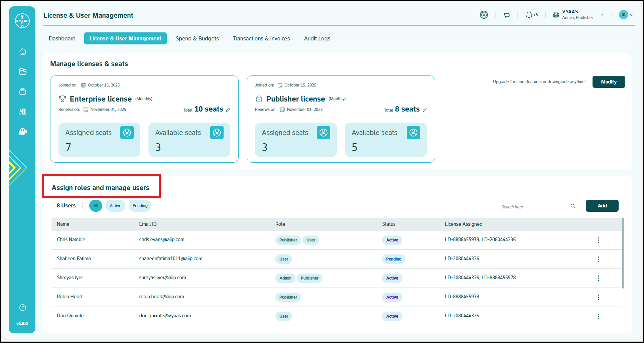The image size is (644, 343).
Task: Expand the VYAAS organization dropdown
Action: (x=601, y=15)
